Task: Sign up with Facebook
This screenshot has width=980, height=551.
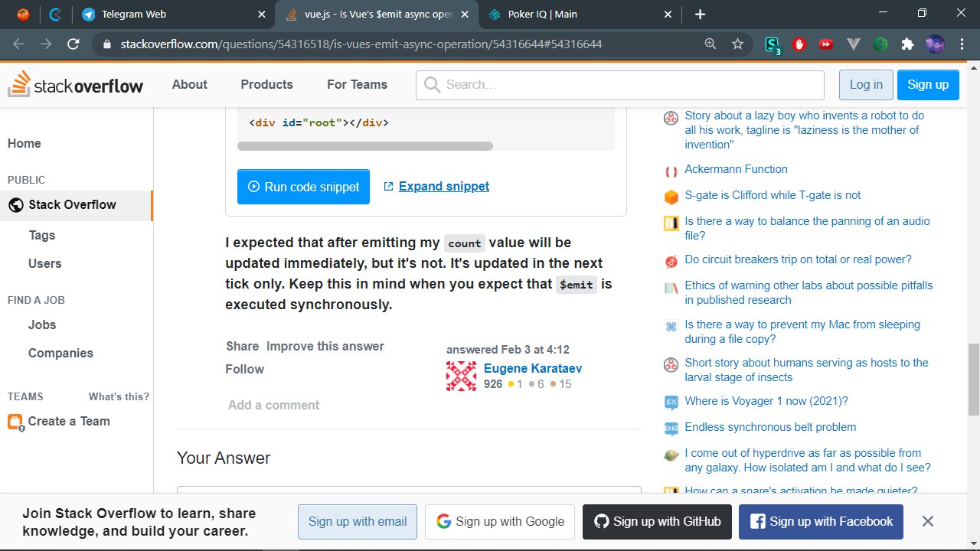Action: (x=821, y=521)
